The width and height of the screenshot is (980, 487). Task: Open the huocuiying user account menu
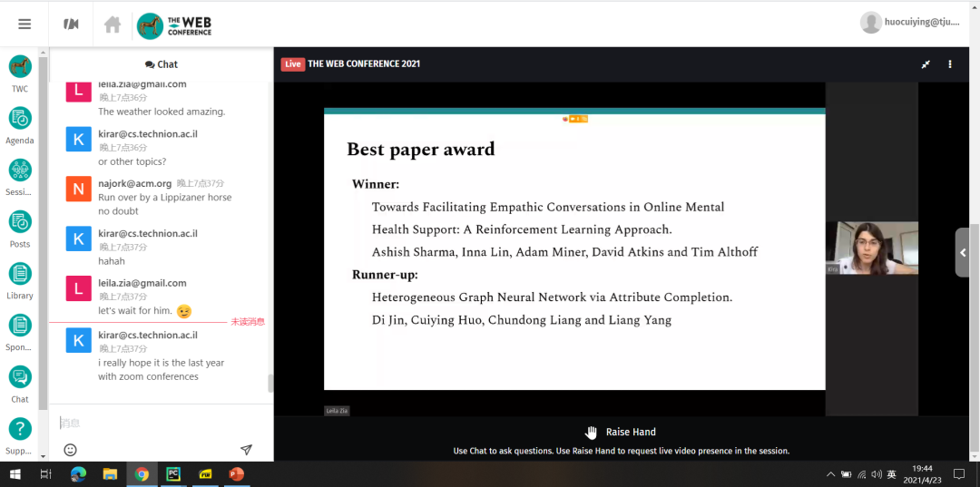click(x=909, y=22)
